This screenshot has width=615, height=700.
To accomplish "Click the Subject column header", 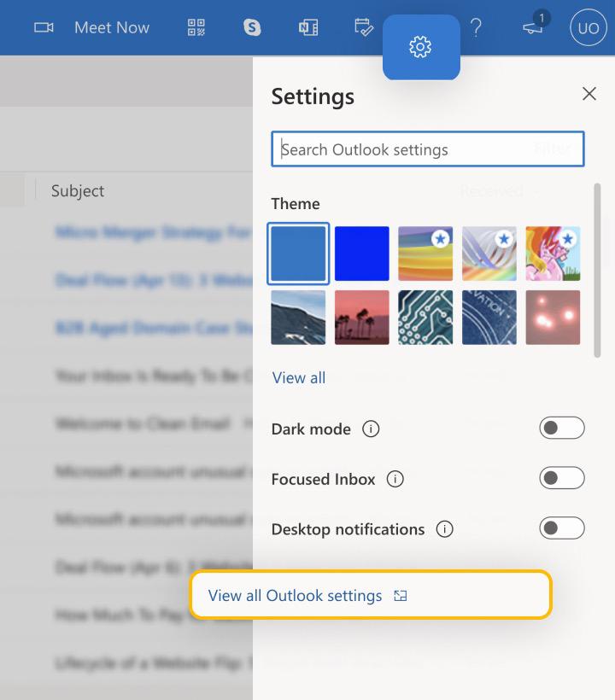I will 77,190.
